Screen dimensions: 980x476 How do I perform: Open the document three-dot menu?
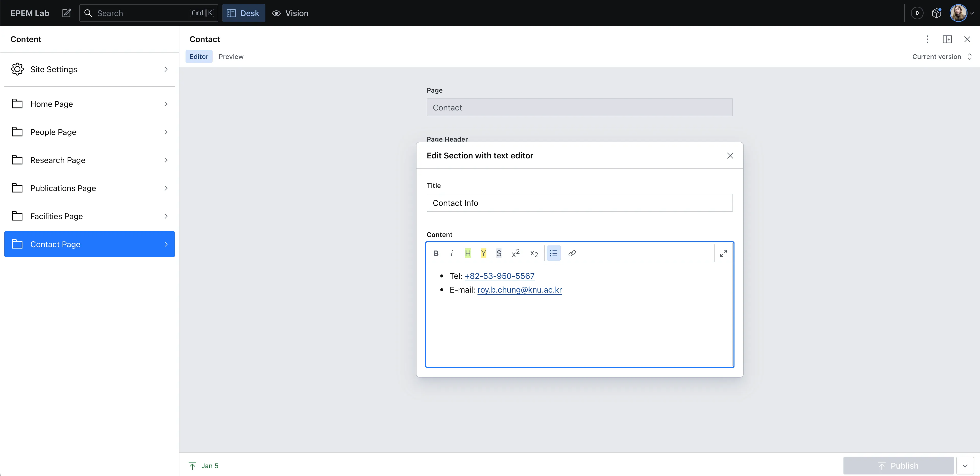point(927,39)
